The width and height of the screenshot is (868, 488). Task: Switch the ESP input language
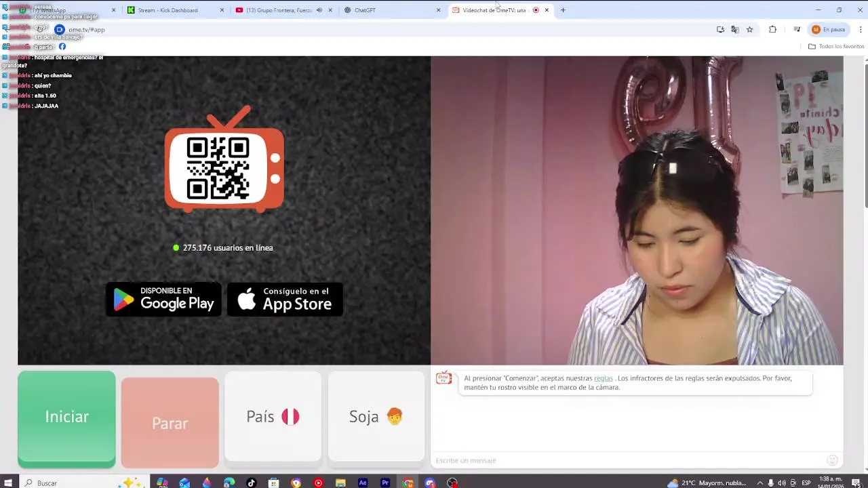(806, 483)
